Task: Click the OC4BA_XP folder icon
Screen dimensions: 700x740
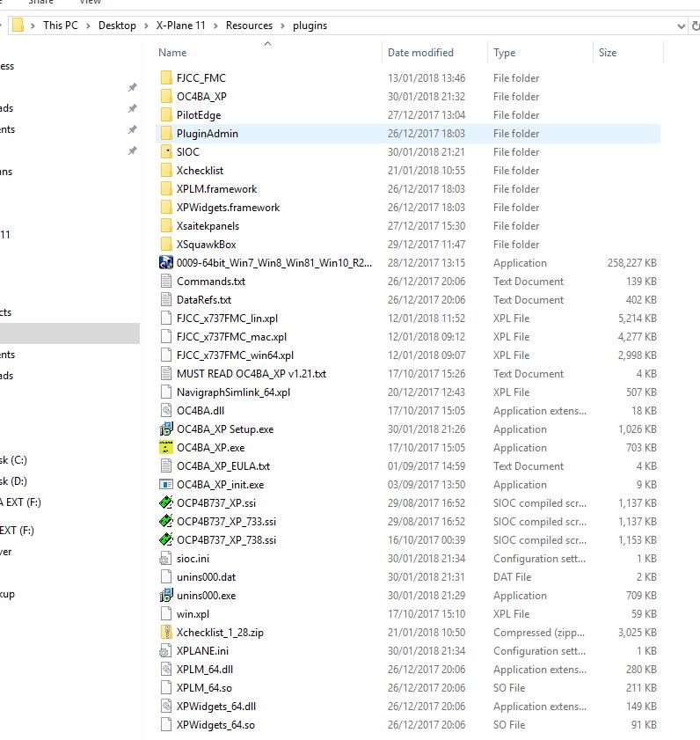Action: (166, 96)
